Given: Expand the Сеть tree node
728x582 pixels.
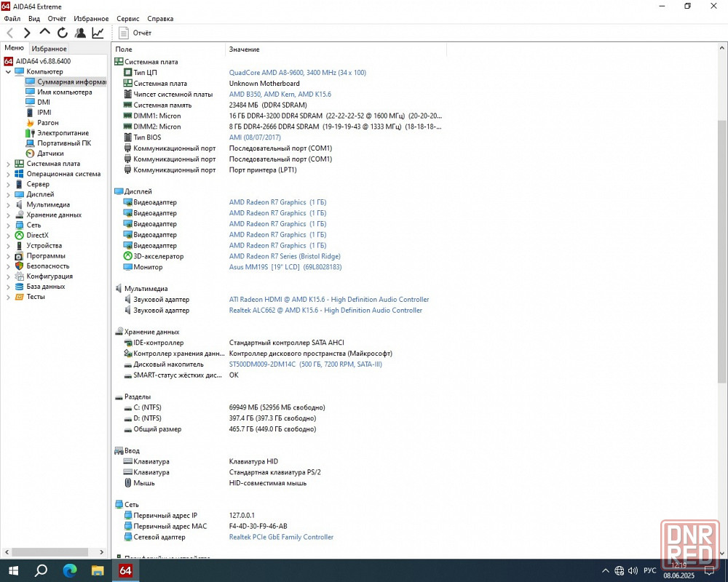Looking at the screenshot, I should click(x=8, y=225).
